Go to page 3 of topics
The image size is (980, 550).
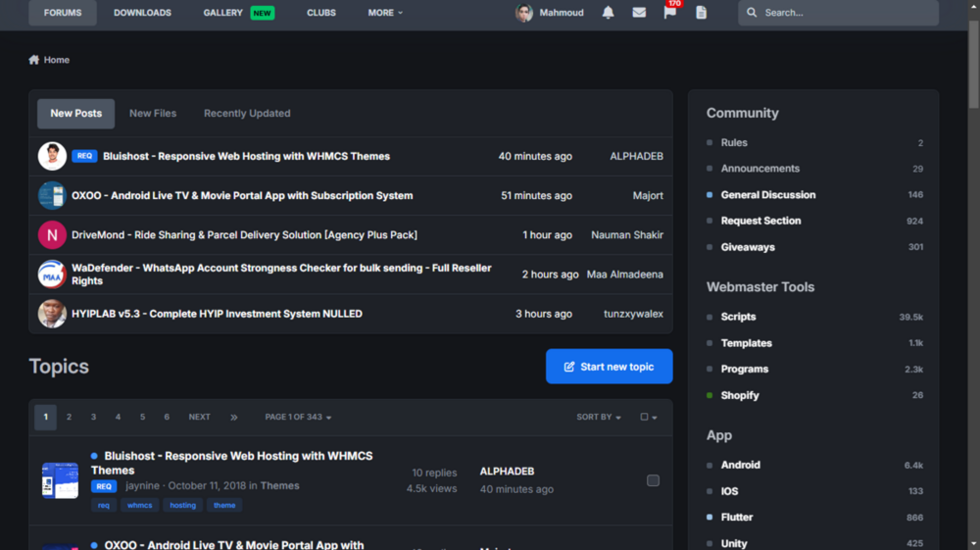(x=93, y=417)
